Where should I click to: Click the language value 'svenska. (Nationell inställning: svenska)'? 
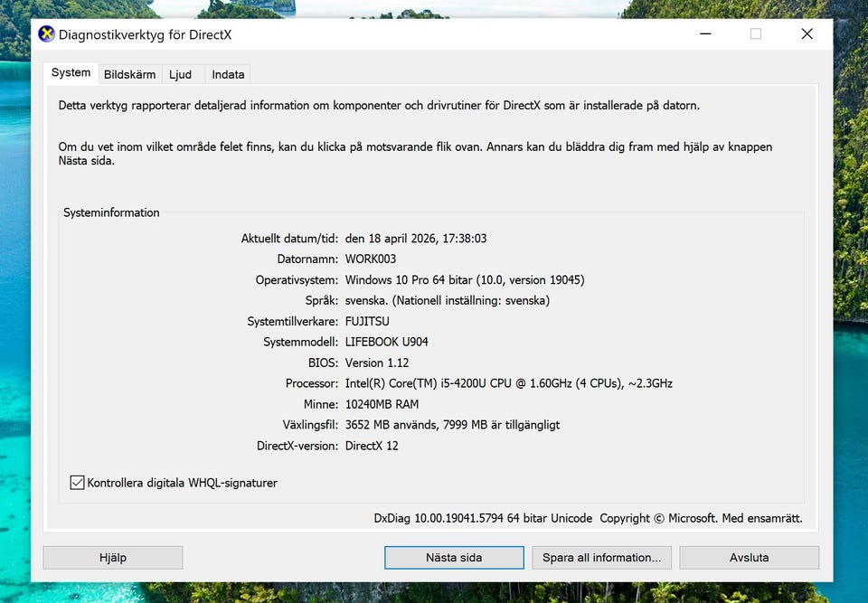point(448,301)
